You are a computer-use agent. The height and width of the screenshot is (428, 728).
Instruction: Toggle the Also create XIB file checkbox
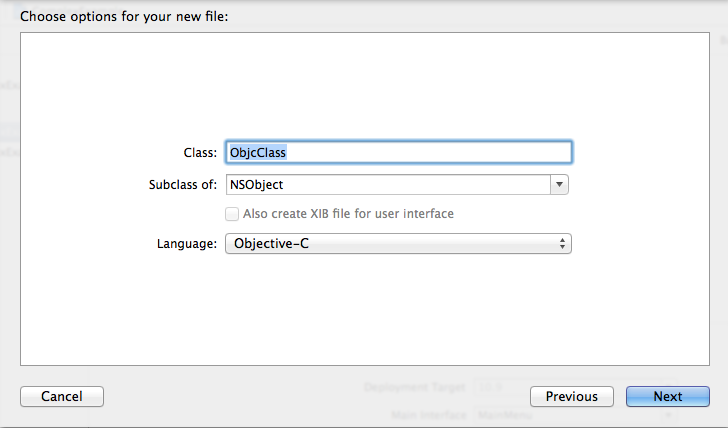[232, 214]
